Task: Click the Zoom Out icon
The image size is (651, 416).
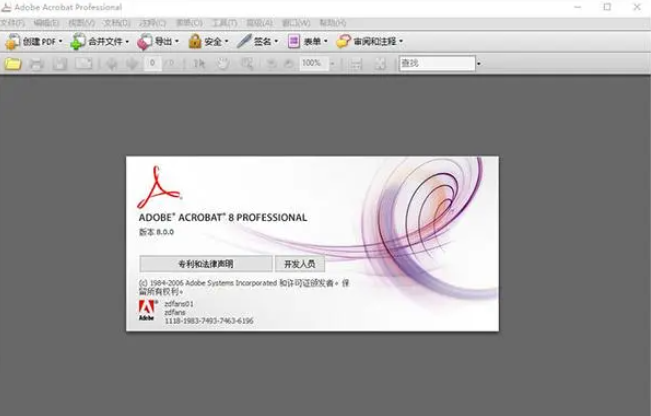Action: 271,64
